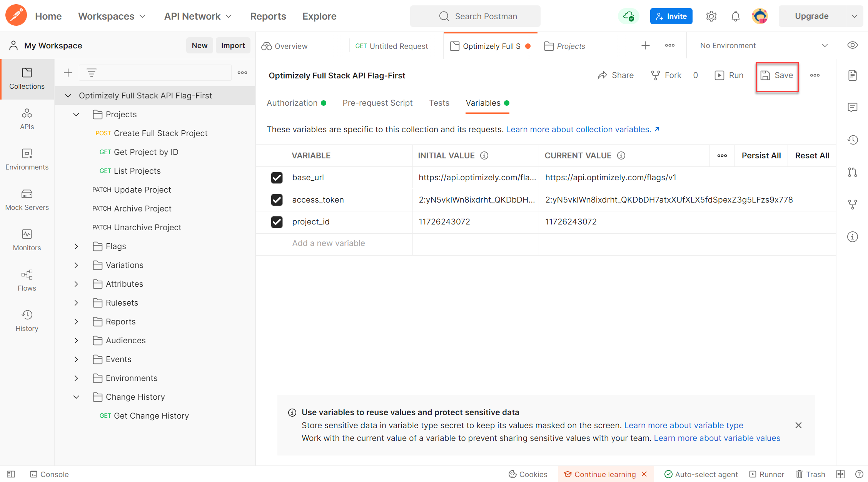Image resolution: width=868 pixels, height=482 pixels.
Task: Open the variables table options ellipsis
Action: click(x=722, y=156)
